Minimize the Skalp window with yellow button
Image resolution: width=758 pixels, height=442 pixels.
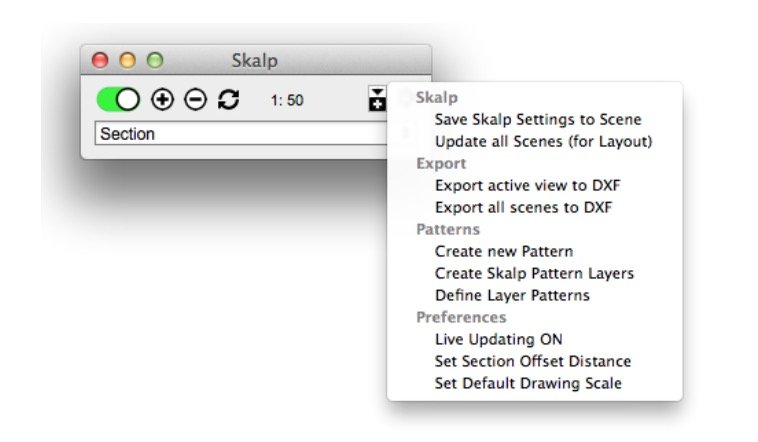(127, 60)
